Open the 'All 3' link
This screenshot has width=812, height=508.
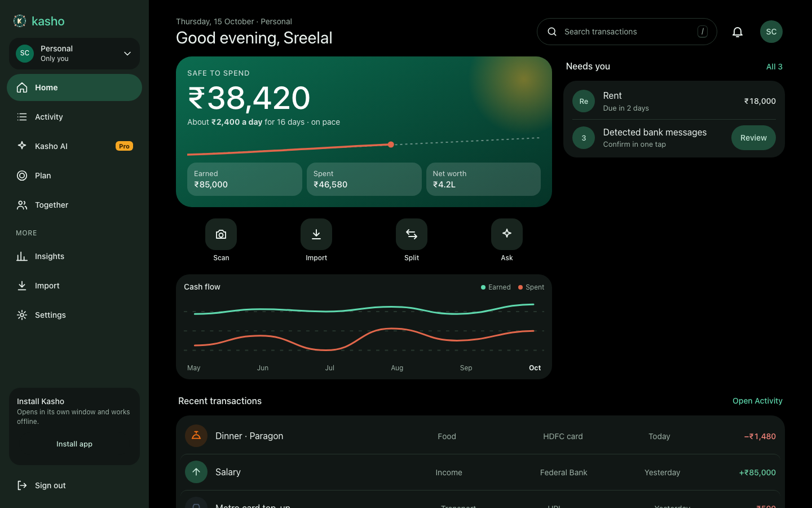click(x=774, y=67)
